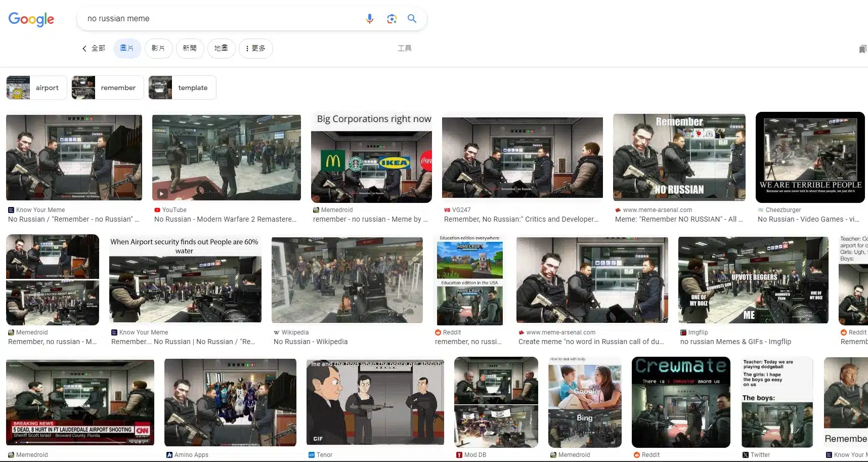Select the 地圖 maps tab
This screenshot has height=462, width=868.
[221, 49]
